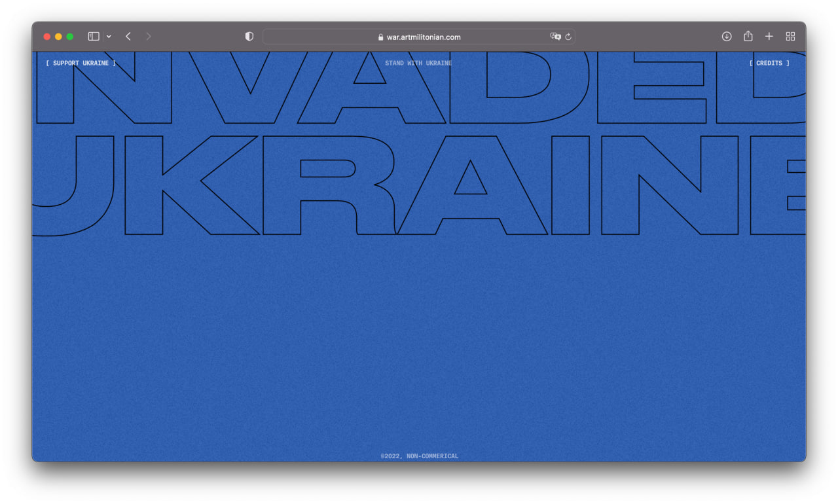
Task: Toggle the Safari sidebar panel
Action: [x=94, y=37]
